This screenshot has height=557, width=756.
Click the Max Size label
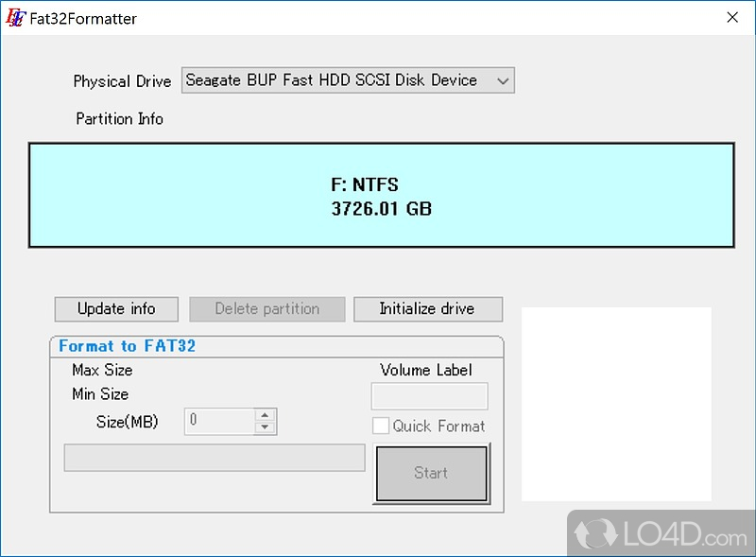(102, 370)
